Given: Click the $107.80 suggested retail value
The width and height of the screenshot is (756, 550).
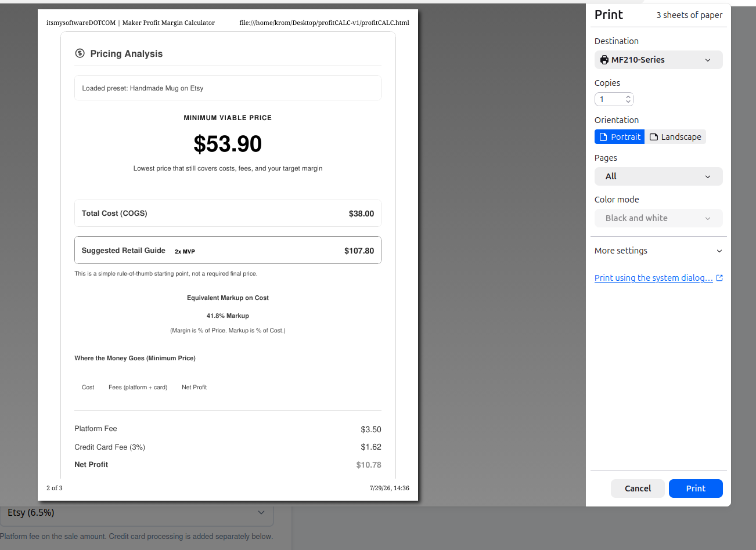Looking at the screenshot, I should tap(359, 251).
